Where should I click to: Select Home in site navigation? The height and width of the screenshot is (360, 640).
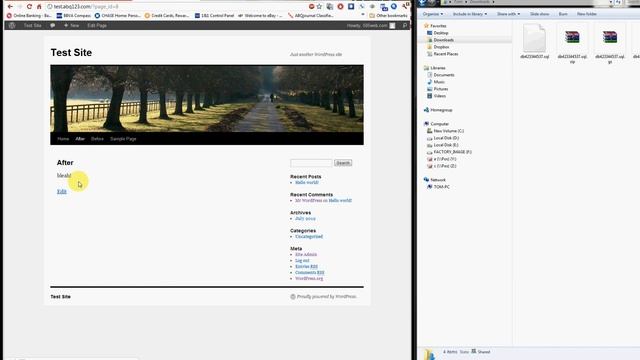63,139
